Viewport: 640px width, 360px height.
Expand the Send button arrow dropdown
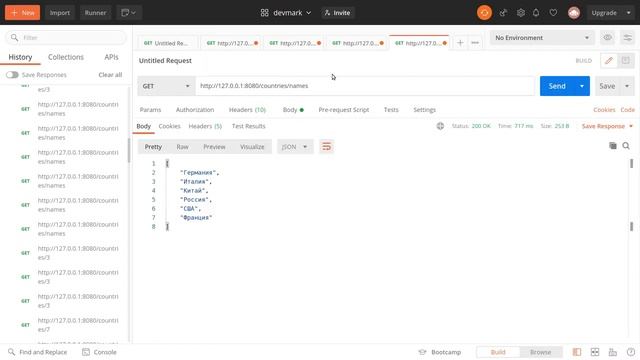coord(582,86)
